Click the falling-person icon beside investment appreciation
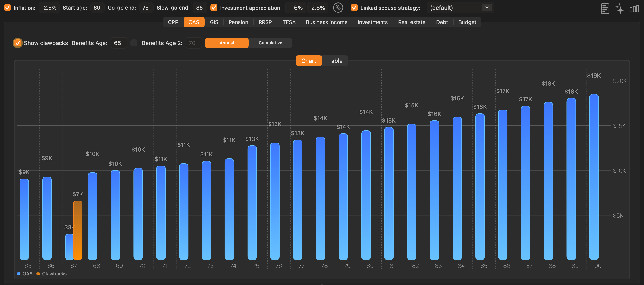Screen dimensions: 644x285 [x=338, y=8]
